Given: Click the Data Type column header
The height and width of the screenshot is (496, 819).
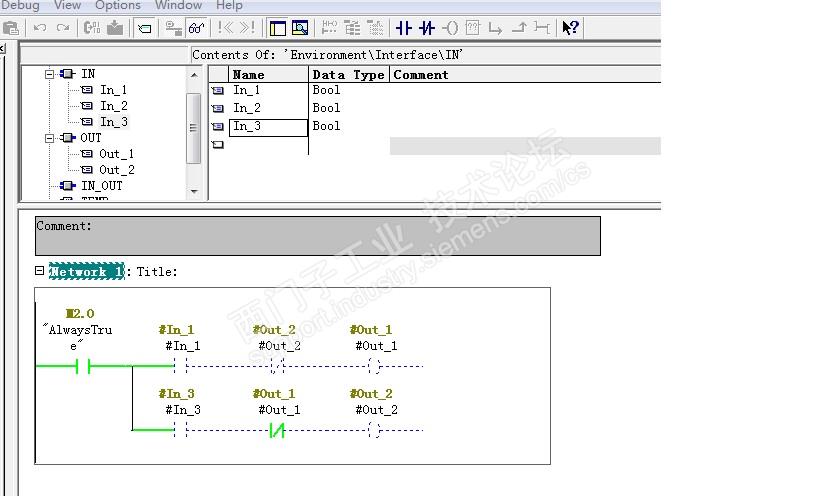Looking at the screenshot, I should pos(349,75).
